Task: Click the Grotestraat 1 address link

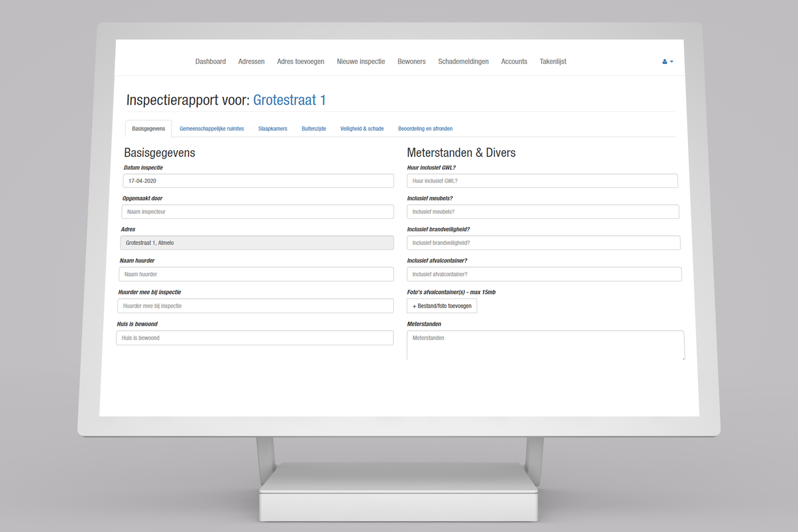Action: click(x=289, y=100)
